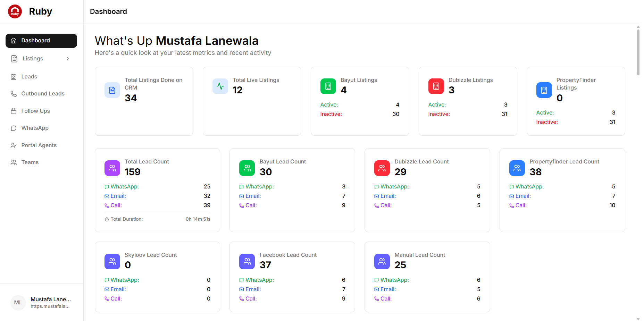The image size is (644, 321).
Task: Click the Portal Agents person icon
Action: (13, 145)
